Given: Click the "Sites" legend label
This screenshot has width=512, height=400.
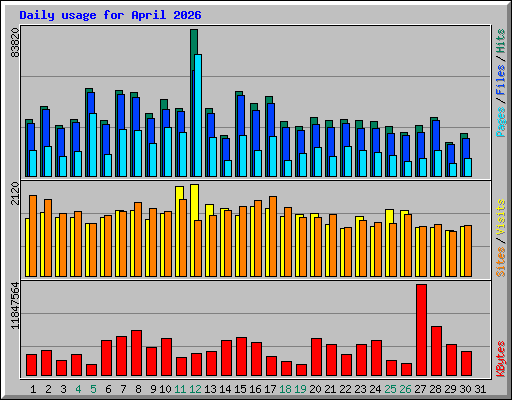Looking at the screenshot, I should coord(500,262).
